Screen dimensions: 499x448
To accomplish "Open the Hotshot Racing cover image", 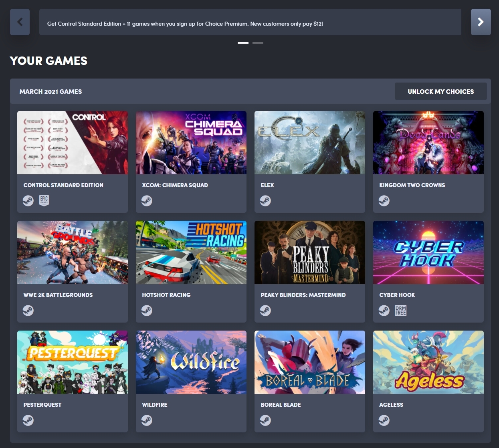I will pyautogui.click(x=191, y=252).
